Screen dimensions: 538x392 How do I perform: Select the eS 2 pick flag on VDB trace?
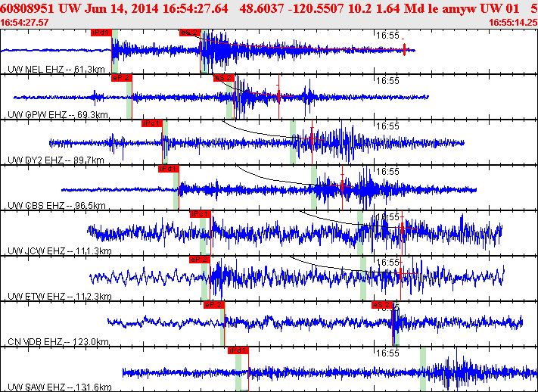[x=382, y=305]
